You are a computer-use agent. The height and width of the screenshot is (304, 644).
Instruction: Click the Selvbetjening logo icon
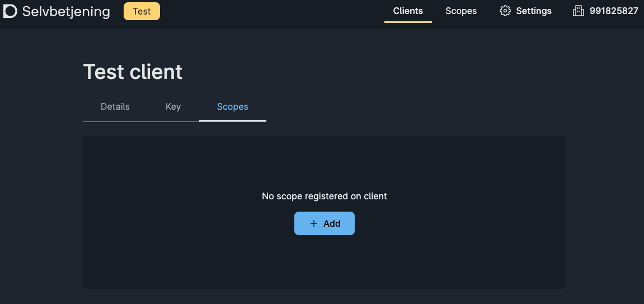click(10, 11)
